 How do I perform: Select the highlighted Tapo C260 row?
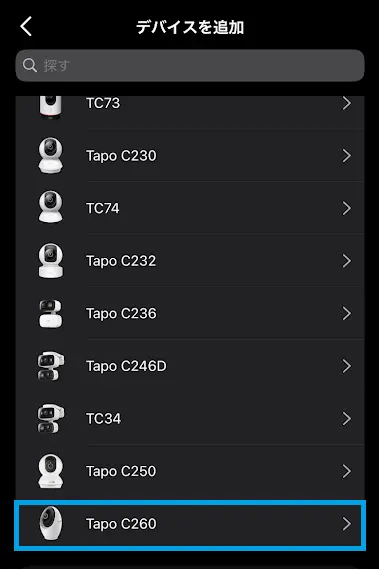pos(190,525)
